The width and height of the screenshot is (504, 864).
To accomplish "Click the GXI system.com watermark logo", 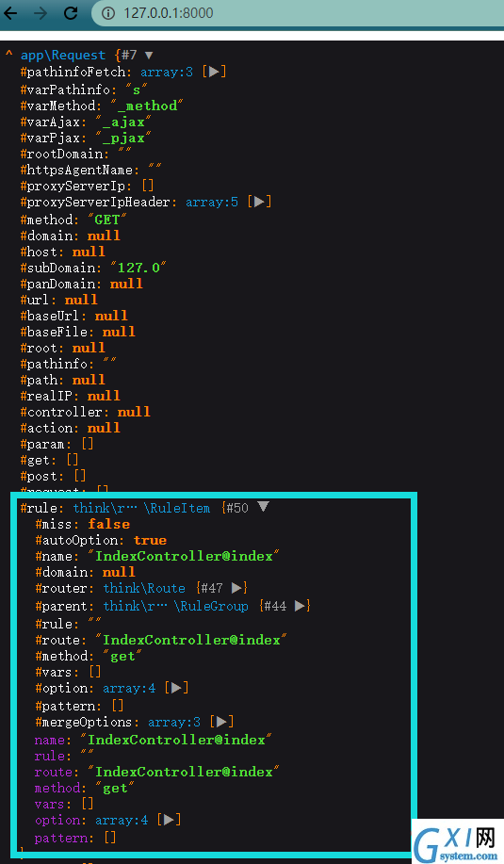I will pos(457,842).
